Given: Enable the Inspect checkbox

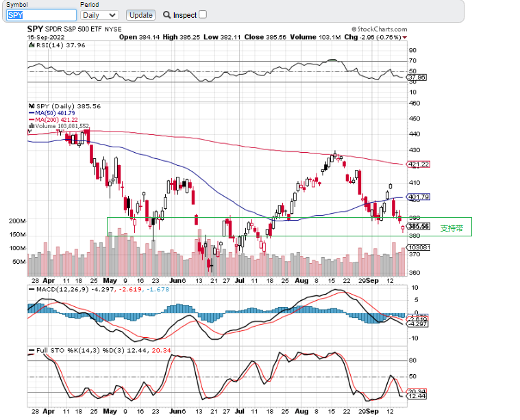Looking at the screenshot, I should pyautogui.click(x=203, y=14).
